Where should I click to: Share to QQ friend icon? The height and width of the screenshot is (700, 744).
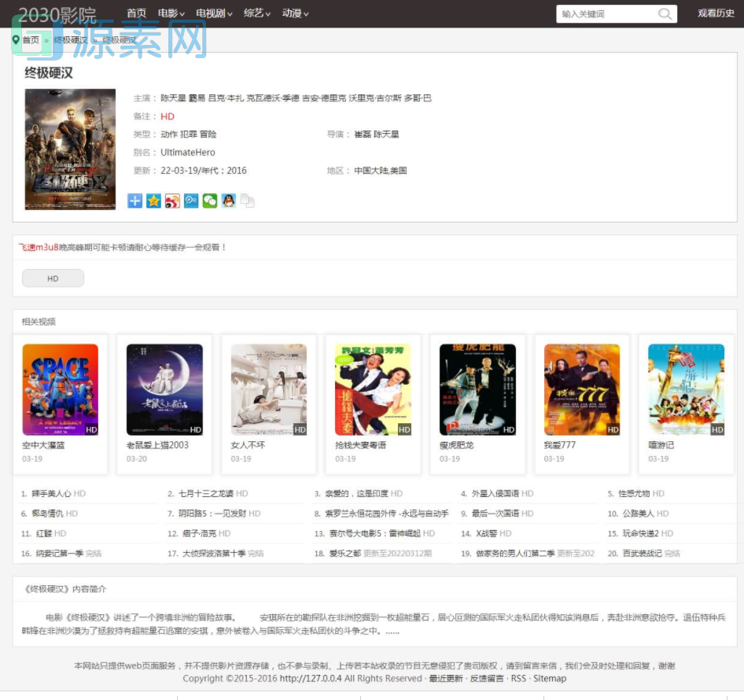click(x=229, y=201)
